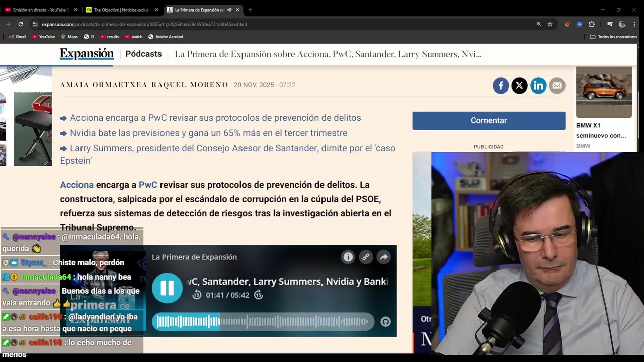Share the article on LinkedIn
Screen dimensions: 644x362
pos(538,86)
